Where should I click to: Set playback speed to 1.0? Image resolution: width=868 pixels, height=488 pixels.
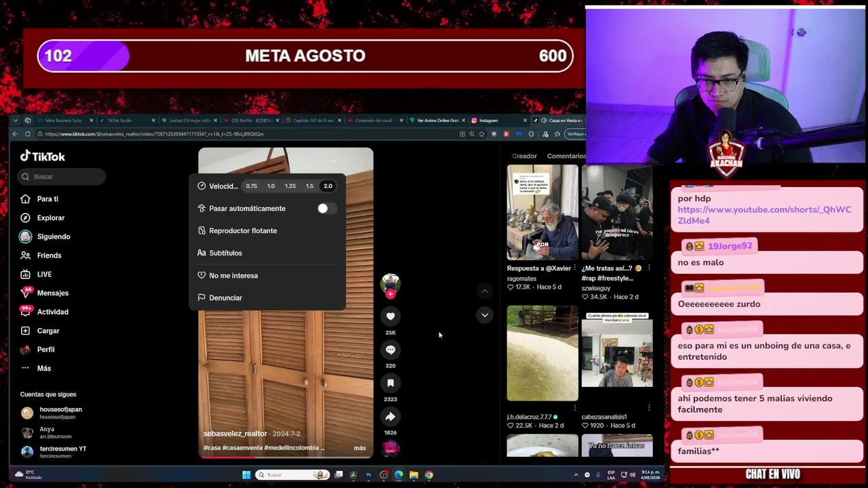(271, 186)
